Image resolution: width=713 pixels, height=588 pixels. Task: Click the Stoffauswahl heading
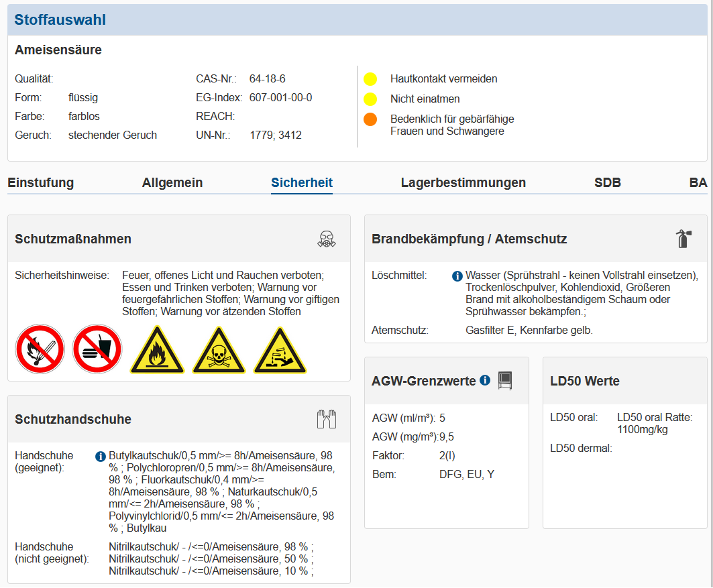60,19
